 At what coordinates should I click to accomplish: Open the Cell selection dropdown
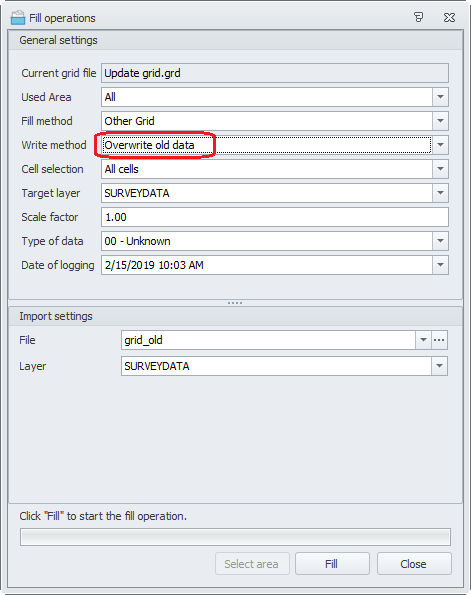[440, 169]
